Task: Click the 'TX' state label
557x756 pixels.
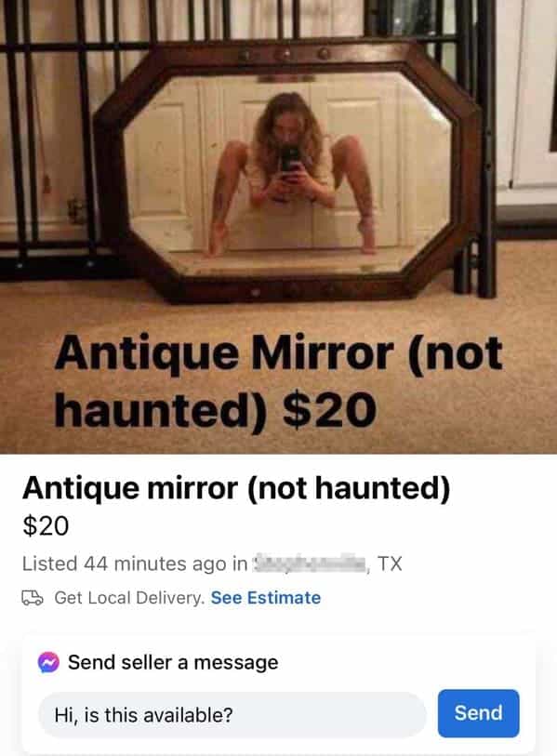Action: (390, 564)
